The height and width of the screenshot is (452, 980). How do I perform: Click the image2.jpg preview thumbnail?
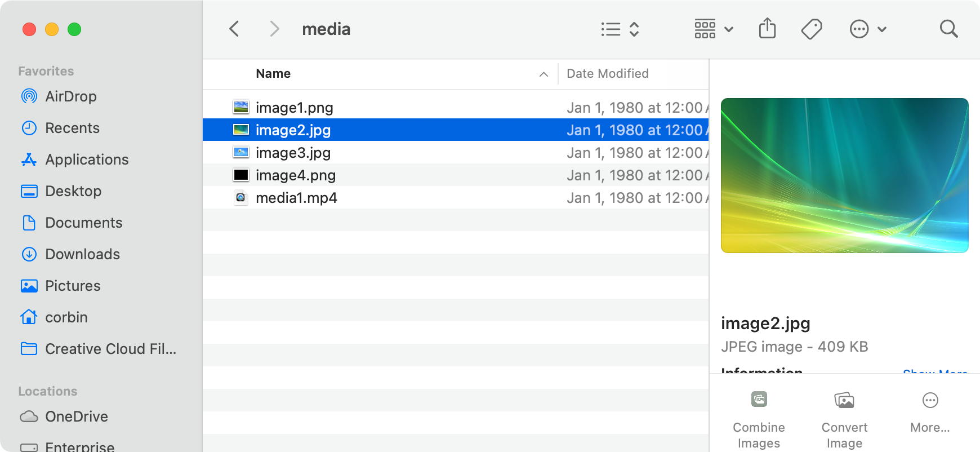(844, 175)
